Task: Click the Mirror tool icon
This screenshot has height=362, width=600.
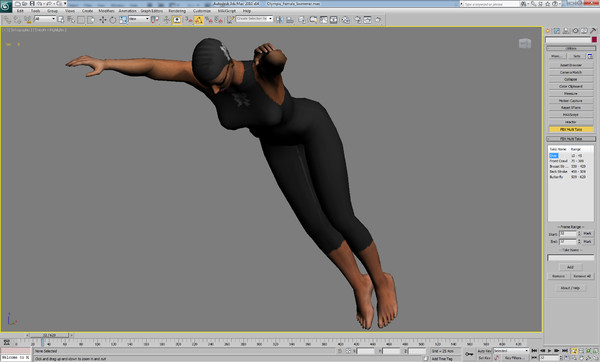Action: (280, 20)
